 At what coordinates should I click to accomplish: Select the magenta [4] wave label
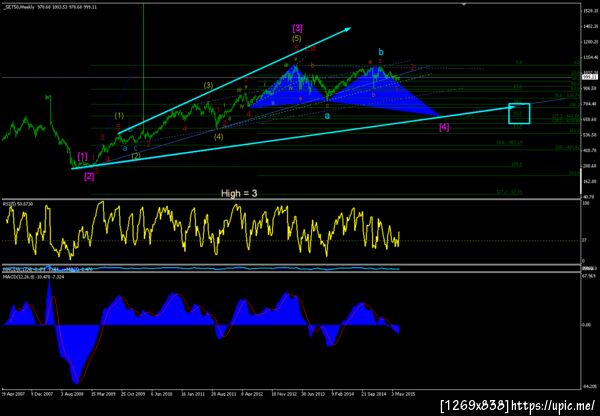pos(444,127)
